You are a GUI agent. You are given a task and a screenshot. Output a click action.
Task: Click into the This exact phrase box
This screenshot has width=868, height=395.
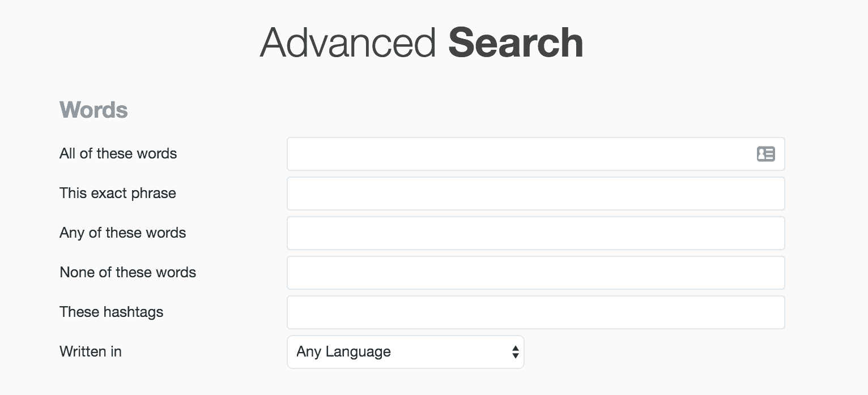535,194
